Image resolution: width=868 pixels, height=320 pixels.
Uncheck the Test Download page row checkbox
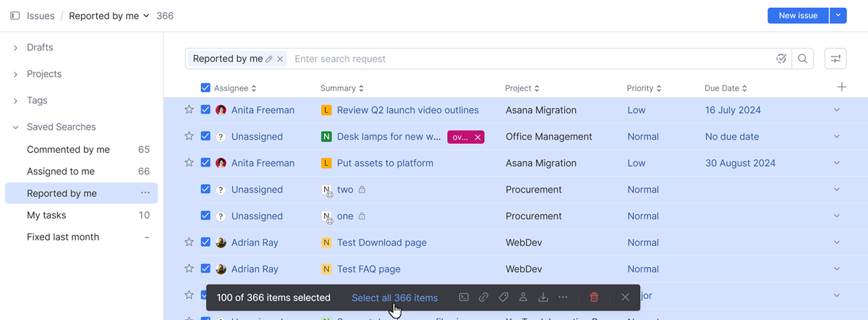click(205, 243)
